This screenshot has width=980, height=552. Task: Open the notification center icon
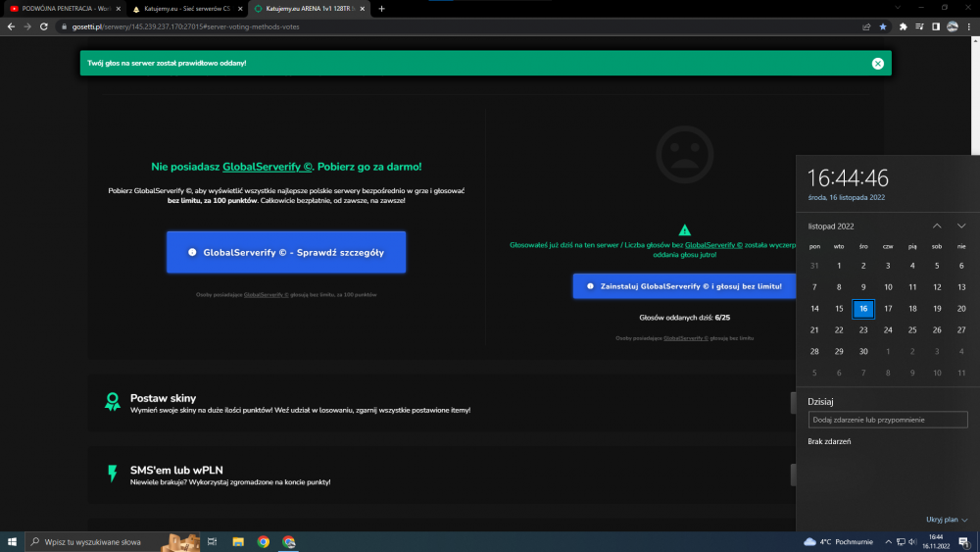[x=963, y=541]
